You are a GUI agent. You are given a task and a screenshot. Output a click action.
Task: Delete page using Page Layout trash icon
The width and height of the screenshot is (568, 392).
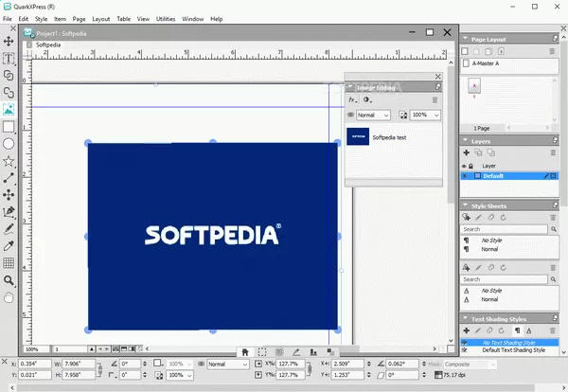pyautogui.click(x=552, y=51)
